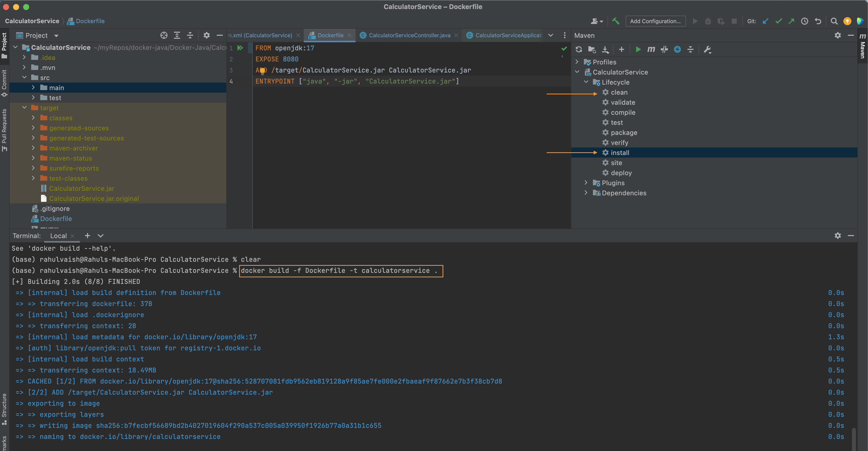The width and height of the screenshot is (868, 451).
Task: Click the orange IDE updates icon
Action: [x=847, y=21]
